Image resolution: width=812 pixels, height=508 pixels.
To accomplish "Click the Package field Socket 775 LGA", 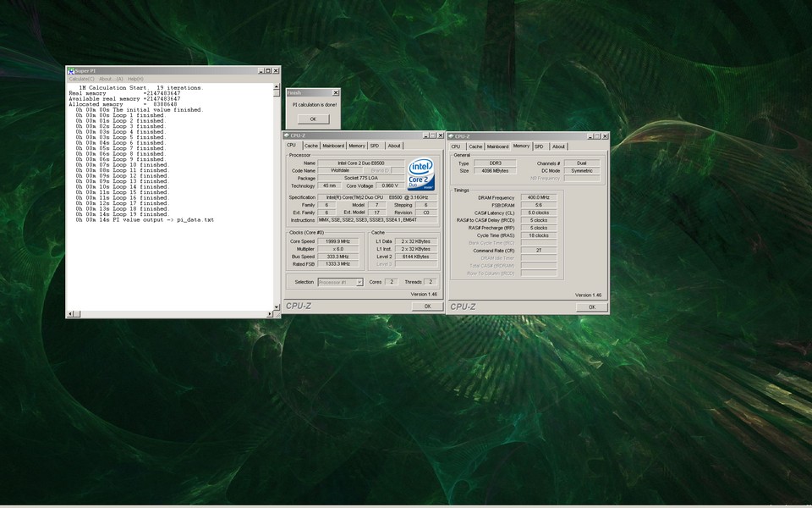I will click(x=361, y=178).
